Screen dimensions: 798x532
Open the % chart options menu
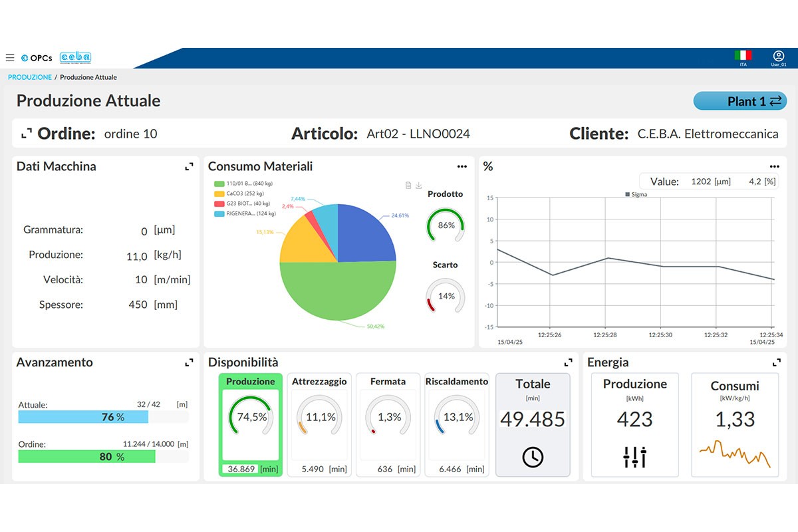774,166
